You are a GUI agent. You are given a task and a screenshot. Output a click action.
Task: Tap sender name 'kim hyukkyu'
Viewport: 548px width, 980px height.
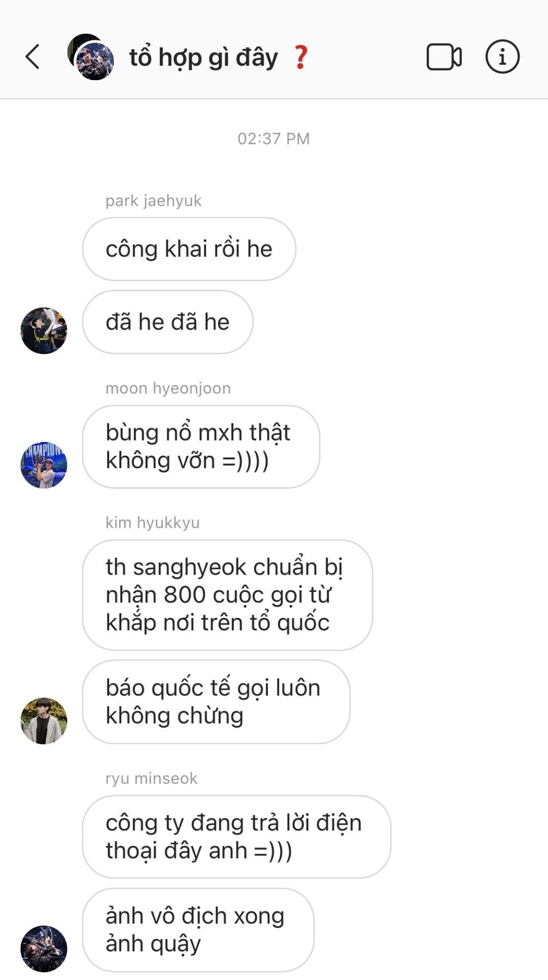tap(153, 523)
